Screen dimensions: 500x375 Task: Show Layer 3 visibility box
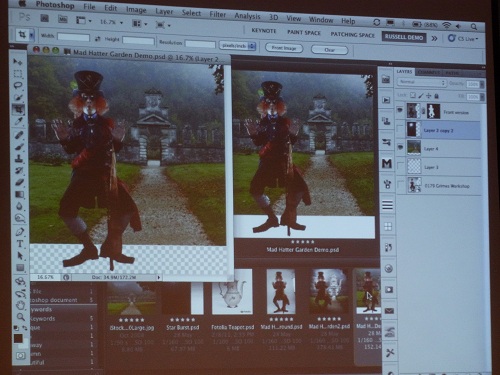(x=400, y=165)
